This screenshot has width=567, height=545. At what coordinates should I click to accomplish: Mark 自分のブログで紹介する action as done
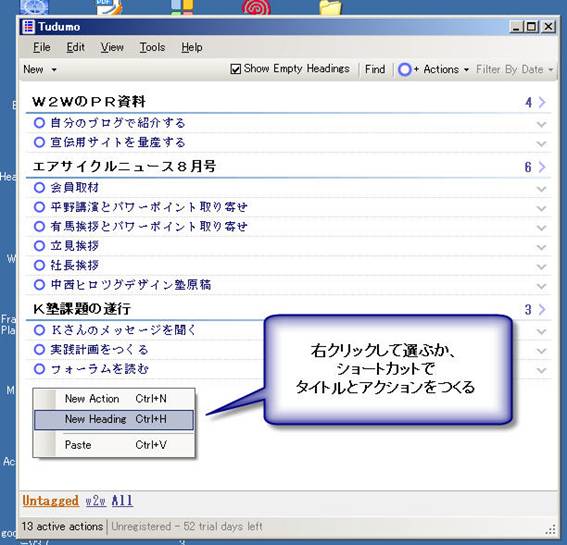tap(39, 123)
